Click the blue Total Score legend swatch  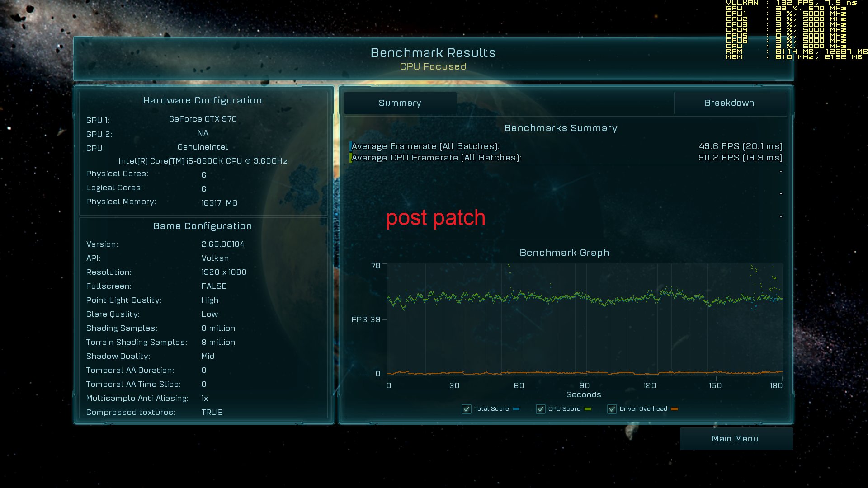(516, 409)
